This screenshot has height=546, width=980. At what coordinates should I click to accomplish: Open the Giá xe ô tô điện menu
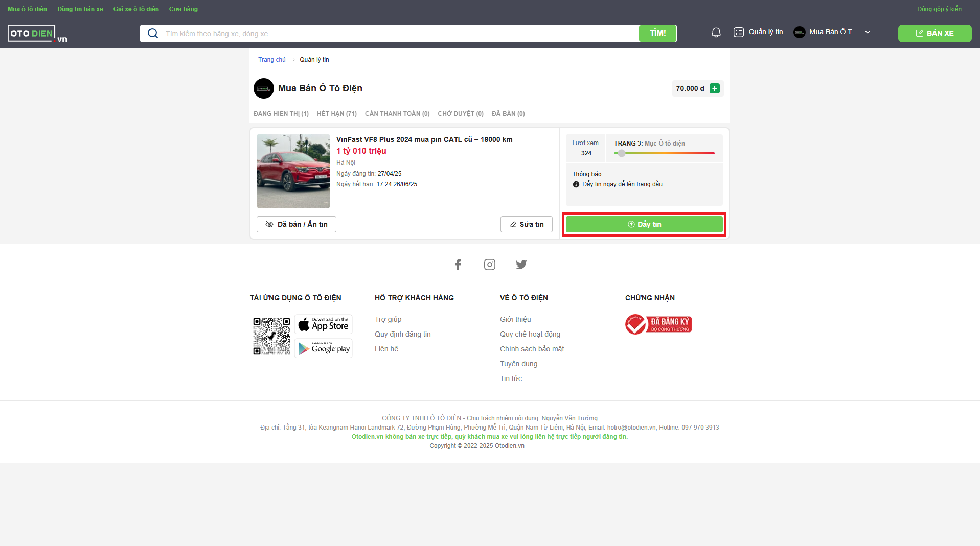click(136, 9)
